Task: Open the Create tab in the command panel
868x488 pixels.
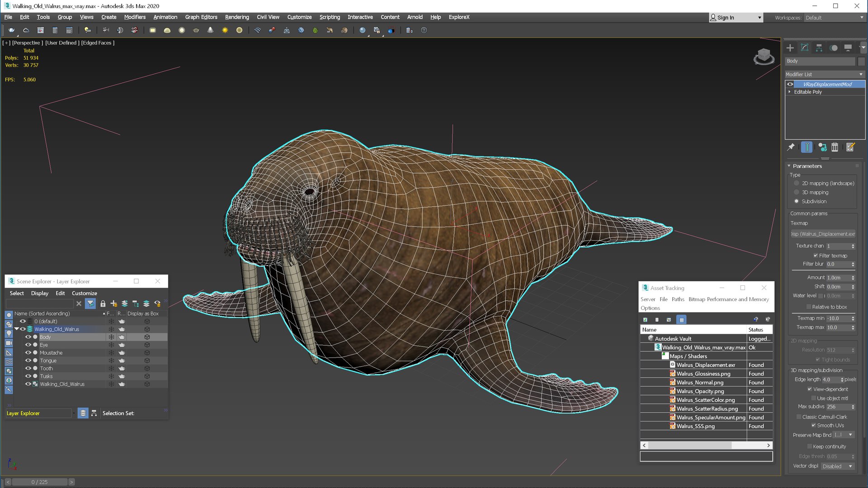Action: point(790,48)
